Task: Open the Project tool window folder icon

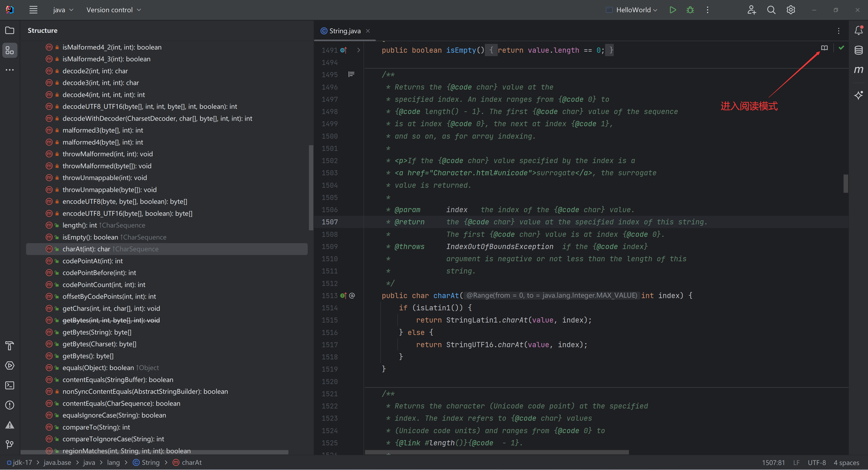Action: [x=10, y=30]
